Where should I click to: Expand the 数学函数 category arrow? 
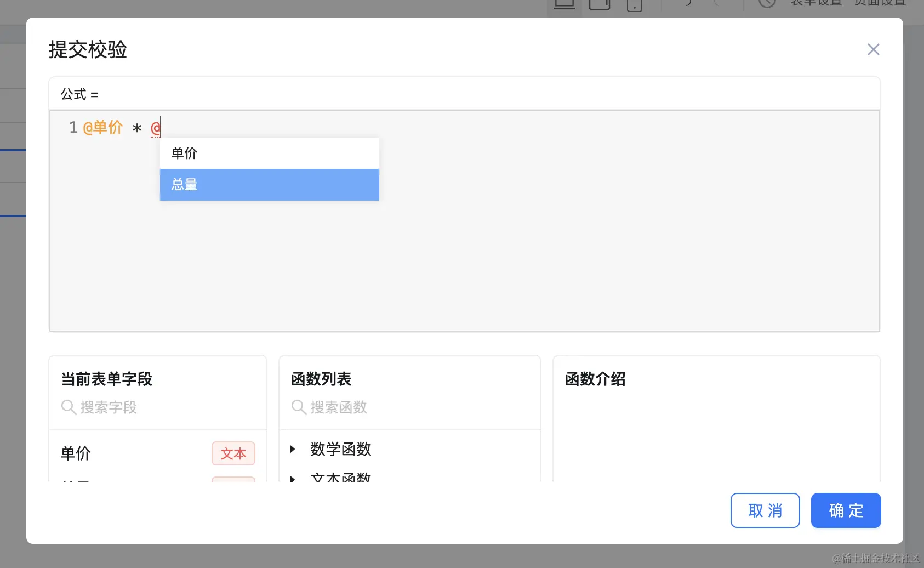click(x=293, y=449)
